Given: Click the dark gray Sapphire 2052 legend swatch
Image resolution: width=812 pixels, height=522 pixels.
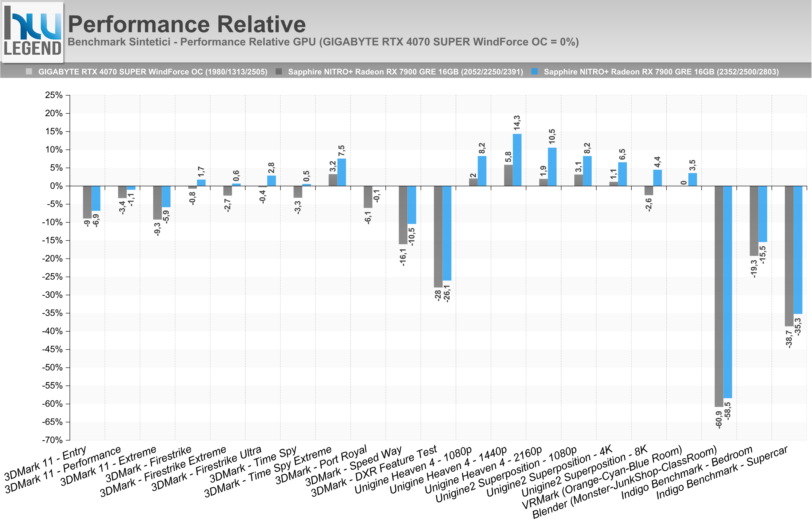Looking at the screenshot, I should pyautogui.click(x=279, y=71).
